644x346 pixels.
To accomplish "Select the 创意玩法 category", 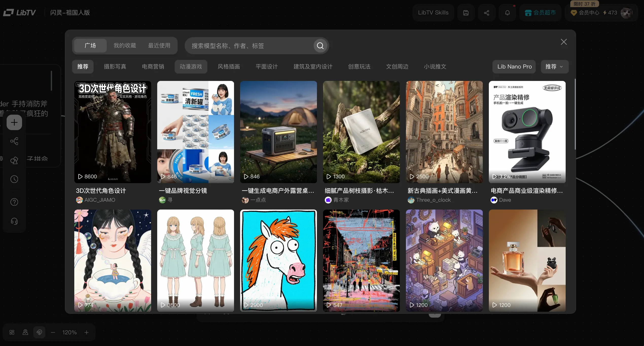I will point(359,67).
